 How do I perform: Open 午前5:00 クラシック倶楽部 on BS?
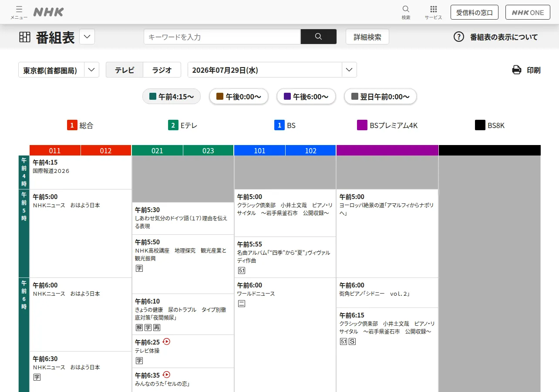click(285, 213)
